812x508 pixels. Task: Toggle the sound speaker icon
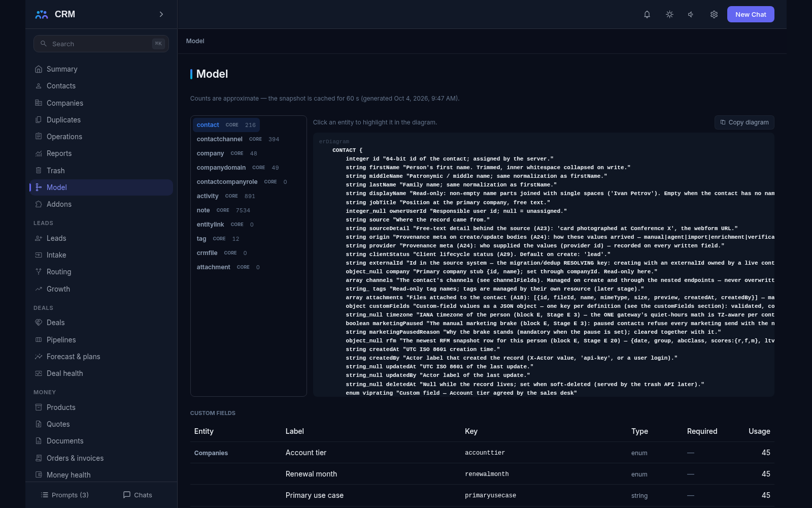tap(691, 14)
